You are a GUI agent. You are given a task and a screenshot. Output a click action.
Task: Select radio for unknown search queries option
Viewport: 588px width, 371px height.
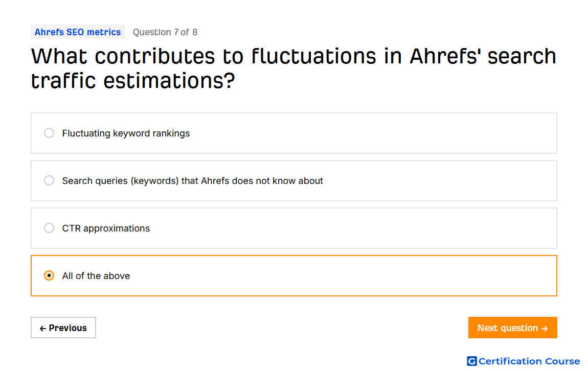49,180
